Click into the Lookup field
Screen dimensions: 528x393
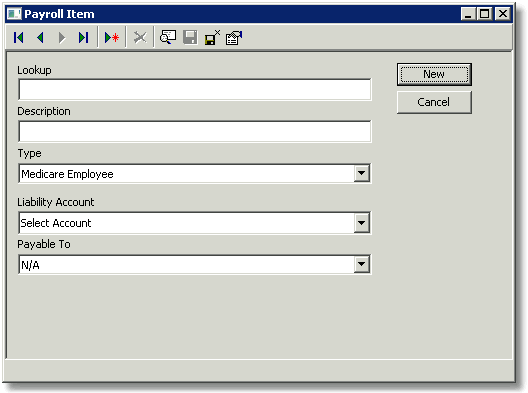pos(195,90)
